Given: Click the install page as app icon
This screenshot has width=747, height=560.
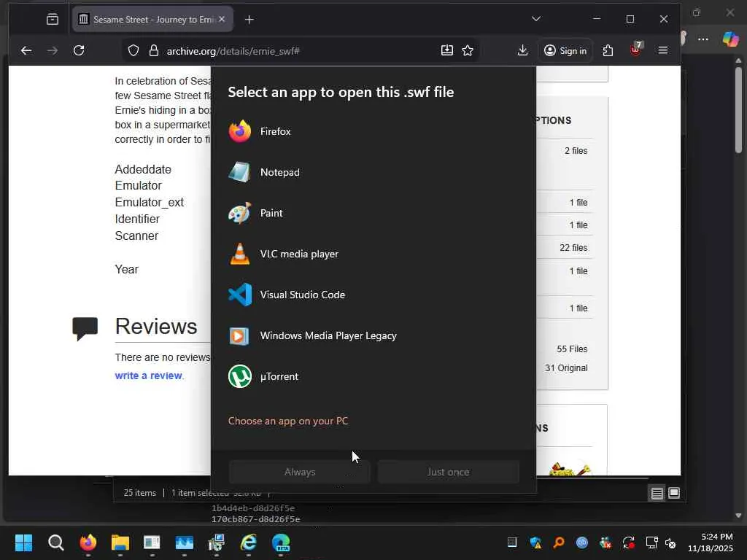Looking at the screenshot, I should (x=447, y=50).
